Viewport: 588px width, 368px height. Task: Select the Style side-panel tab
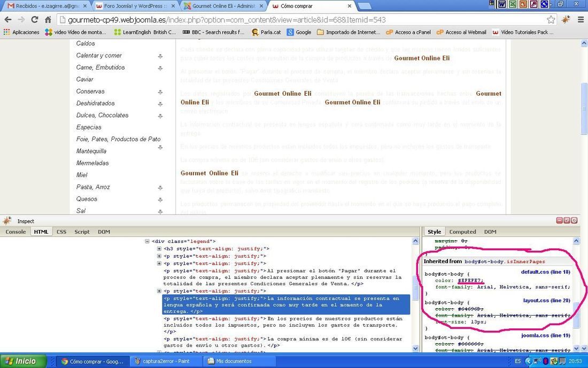tap(434, 232)
